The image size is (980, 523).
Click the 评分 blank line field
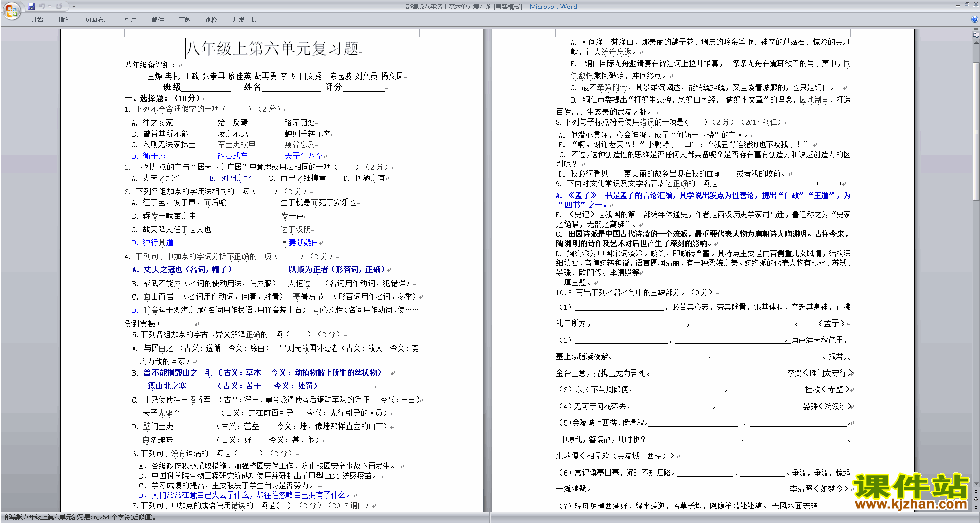click(x=363, y=87)
